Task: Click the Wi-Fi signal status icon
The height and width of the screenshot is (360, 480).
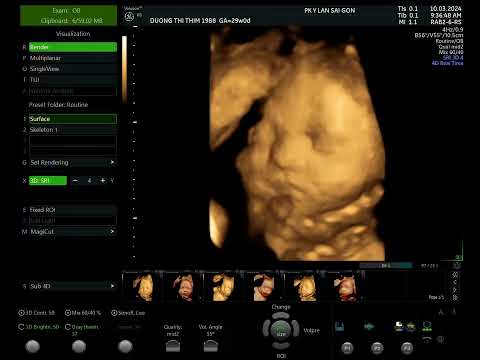Action: point(427,339)
